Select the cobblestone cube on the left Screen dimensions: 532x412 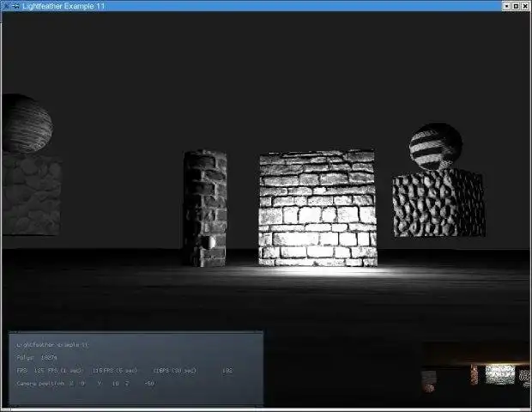point(31,194)
